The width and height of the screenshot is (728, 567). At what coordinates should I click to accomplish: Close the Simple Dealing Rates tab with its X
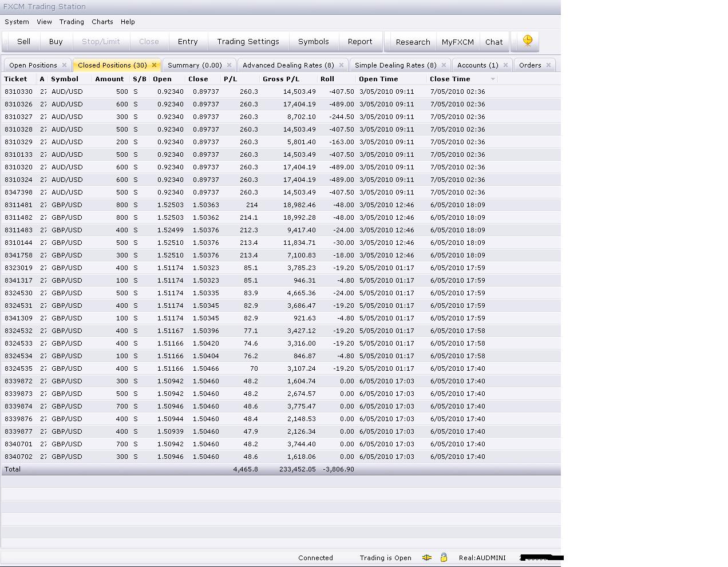tap(444, 65)
